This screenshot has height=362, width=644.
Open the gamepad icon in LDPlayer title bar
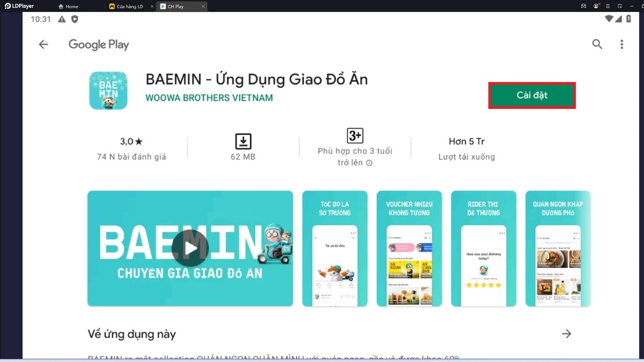(583, 6)
